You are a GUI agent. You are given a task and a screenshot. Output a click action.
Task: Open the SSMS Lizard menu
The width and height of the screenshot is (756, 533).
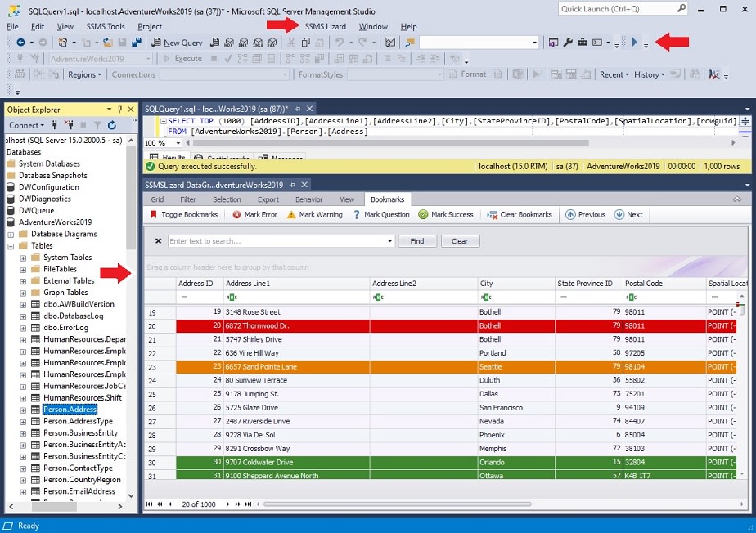coord(326,26)
